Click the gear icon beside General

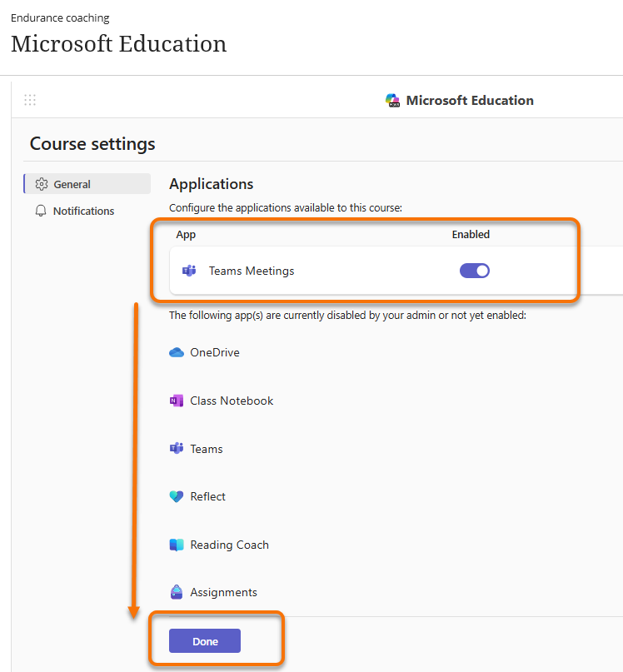[42, 184]
